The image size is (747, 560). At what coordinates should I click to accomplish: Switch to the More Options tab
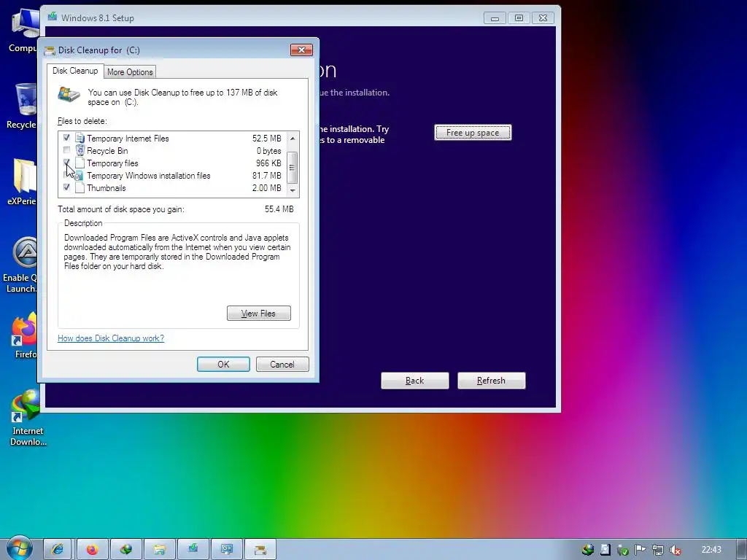[130, 72]
